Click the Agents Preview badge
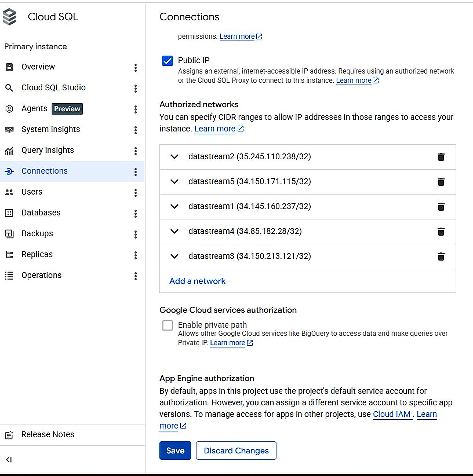Screen dimensions: 473x476 (x=67, y=109)
